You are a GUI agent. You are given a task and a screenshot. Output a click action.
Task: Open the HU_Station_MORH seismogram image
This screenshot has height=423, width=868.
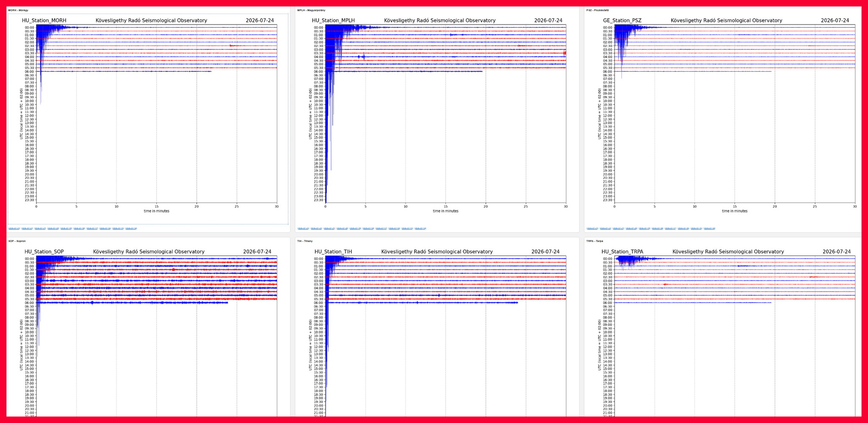[148, 119]
